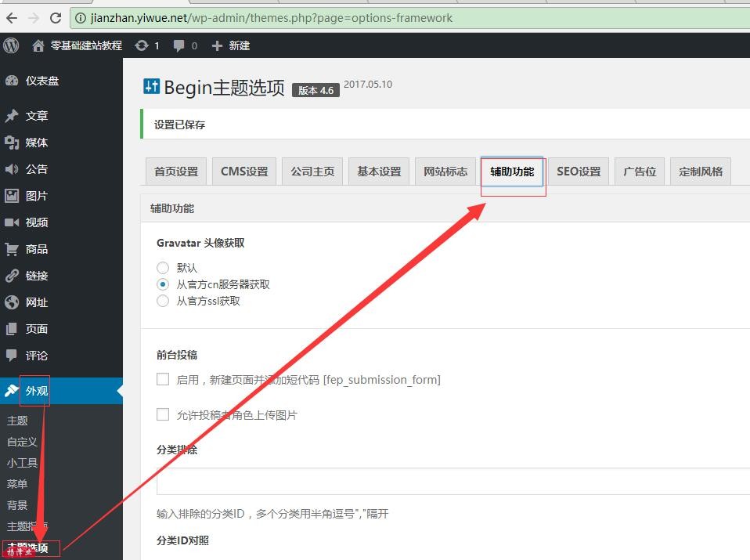Click the Gravatar 头像获取 heading
Screen dimensions: 750x560
coord(200,243)
